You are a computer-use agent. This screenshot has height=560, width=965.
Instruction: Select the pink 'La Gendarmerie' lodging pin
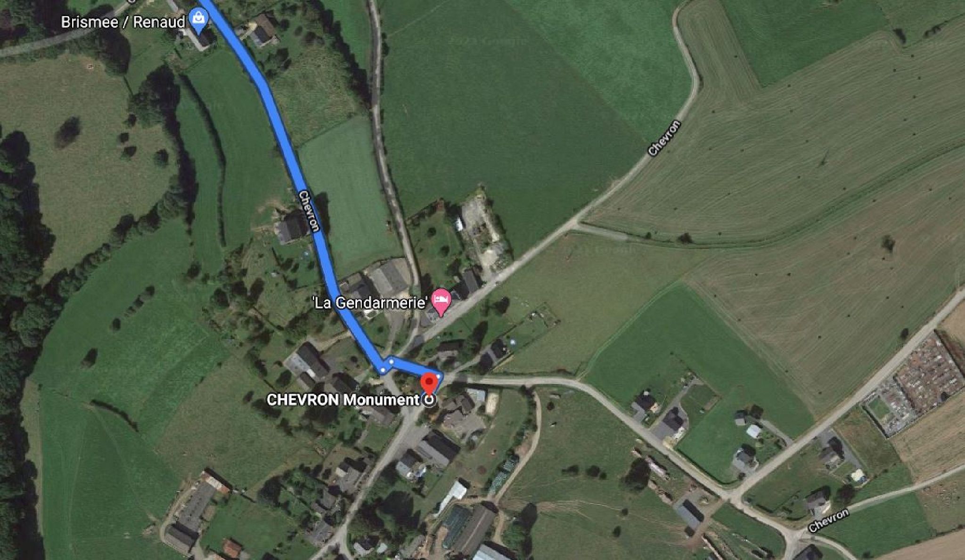pyautogui.click(x=441, y=302)
